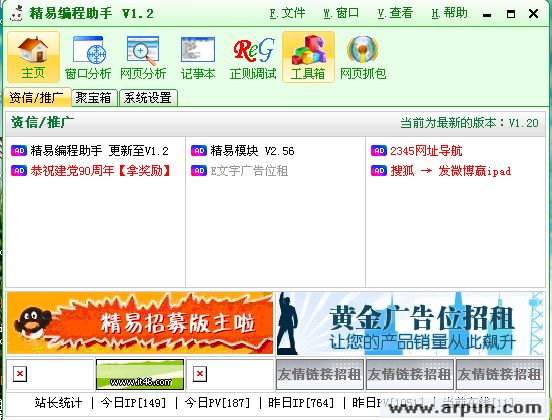Screen dimensions: 552x420
Task: Open link 精易模块 V2.56
Action: point(252,151)
